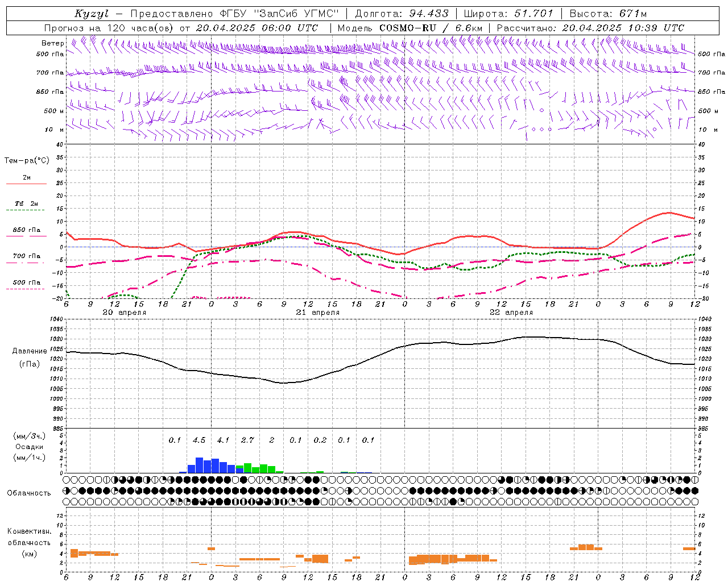This screenshot has height=582, width=728.
Task: Click the '(гПа)' unit under Давление
Action: [x=30, y=364]
